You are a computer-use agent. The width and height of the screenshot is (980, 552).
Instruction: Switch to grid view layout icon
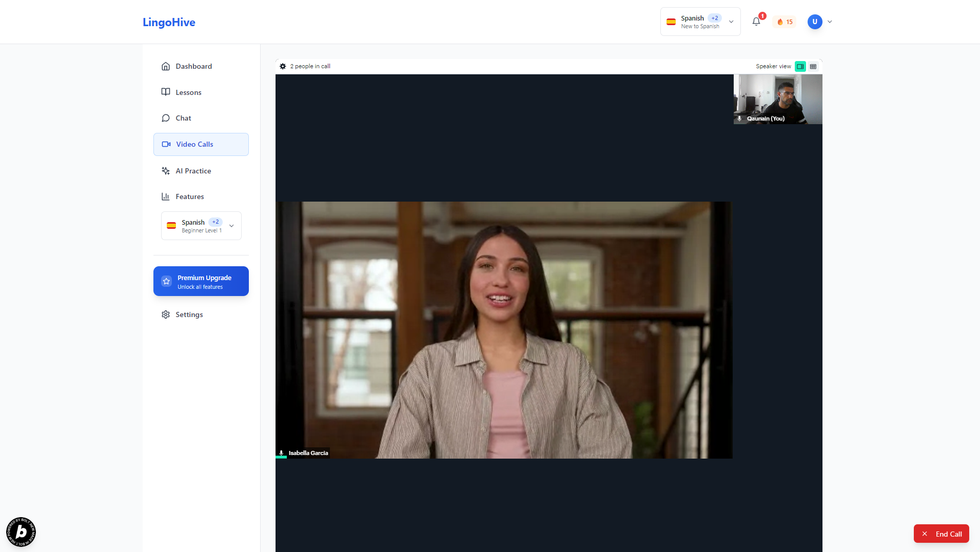tap(813, 66)
